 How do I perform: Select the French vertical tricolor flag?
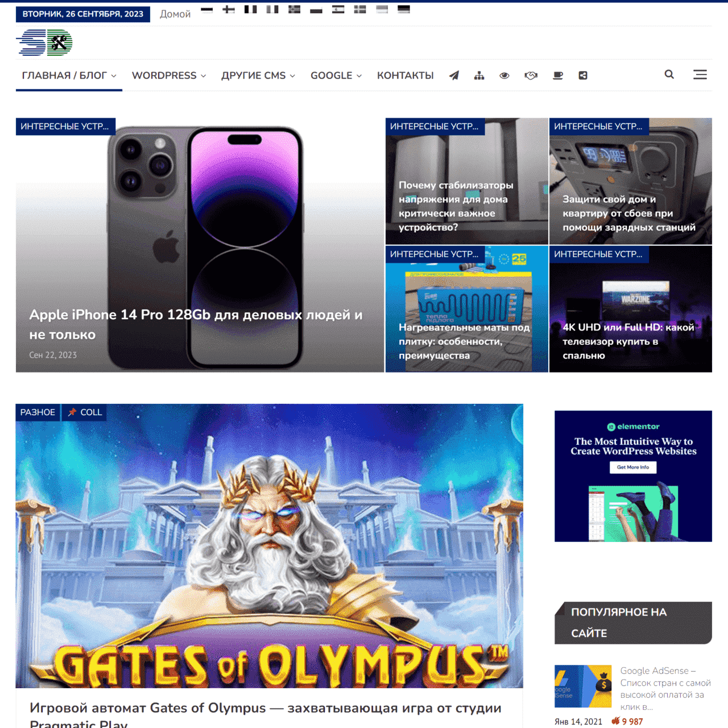point(250,9)
